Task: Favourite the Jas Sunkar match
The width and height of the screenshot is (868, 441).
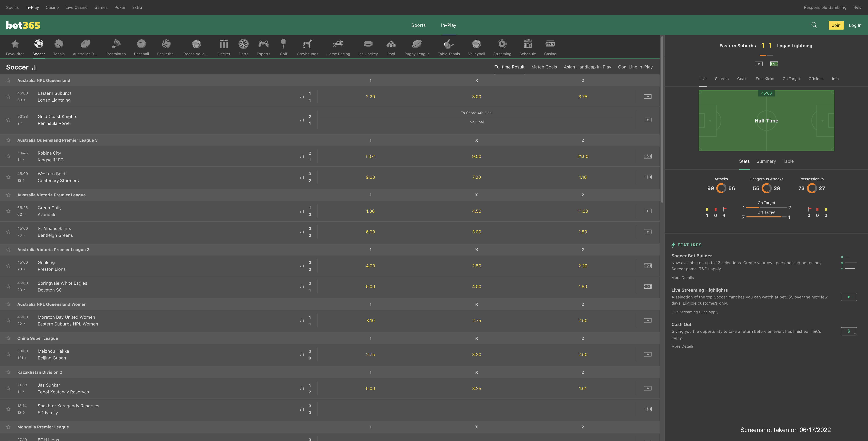Action: (8, 388)
